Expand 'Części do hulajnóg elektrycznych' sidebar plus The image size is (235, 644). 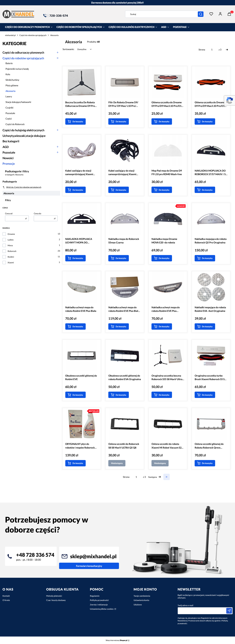point(57,130)
